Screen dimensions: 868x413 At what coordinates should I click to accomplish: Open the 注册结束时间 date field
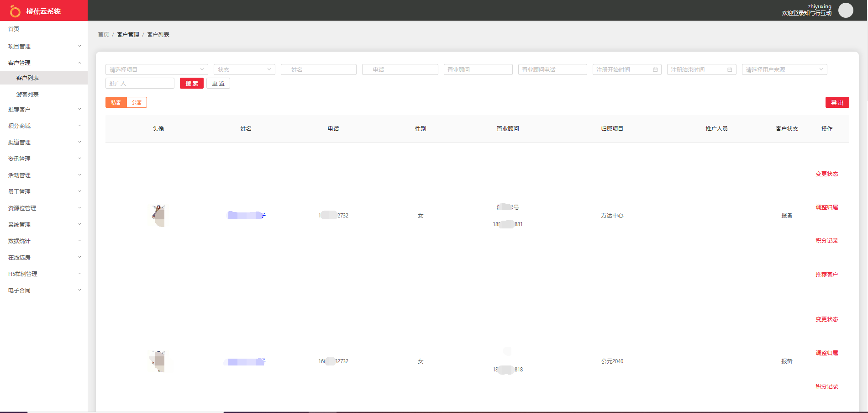tap(701, 69)
